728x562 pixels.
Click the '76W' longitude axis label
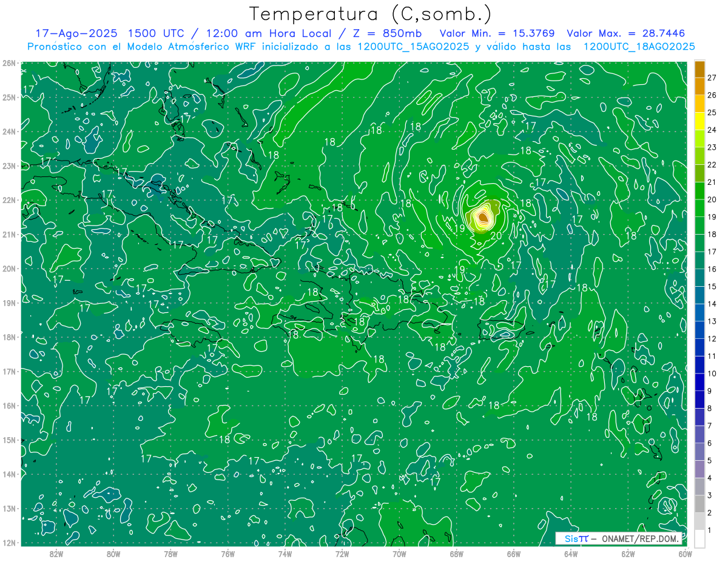tap(228, 553)
